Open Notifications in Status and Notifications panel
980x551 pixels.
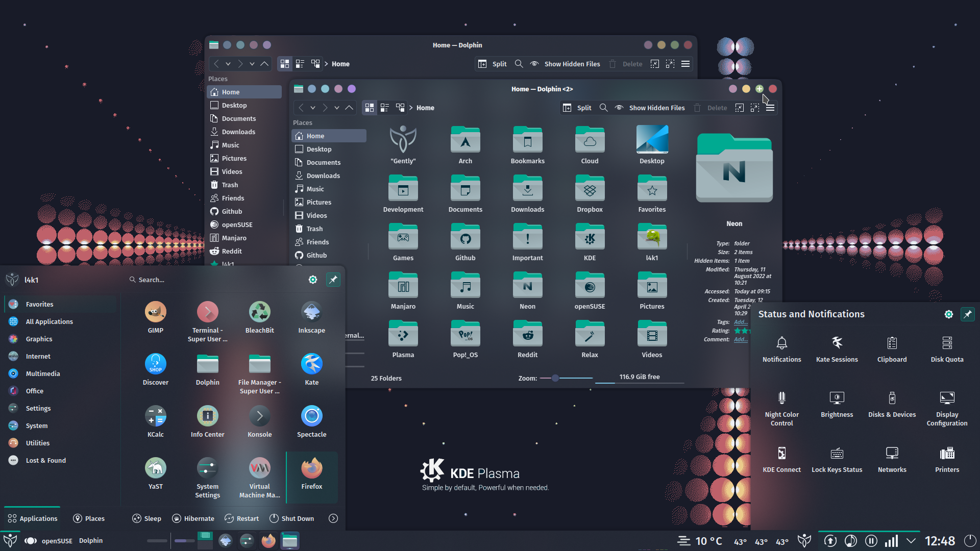click(x=782, y=349)
